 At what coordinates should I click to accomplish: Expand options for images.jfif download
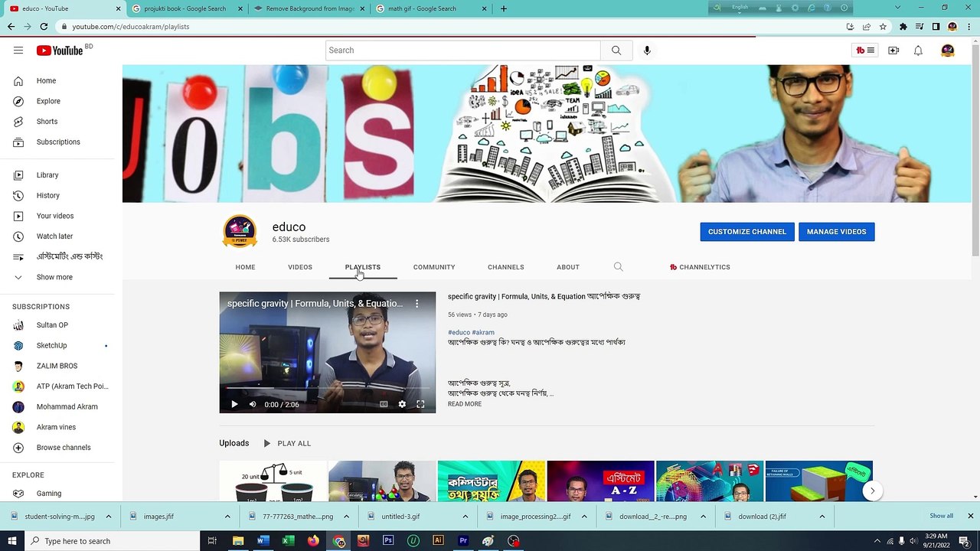pos(227,517)
